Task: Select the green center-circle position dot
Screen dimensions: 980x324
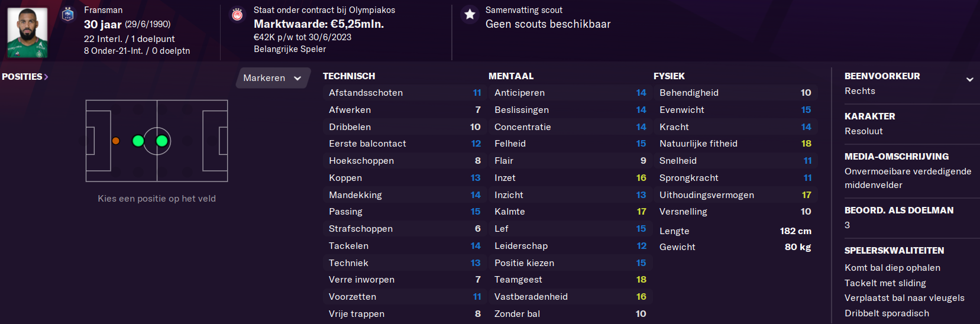Action: 161,141
